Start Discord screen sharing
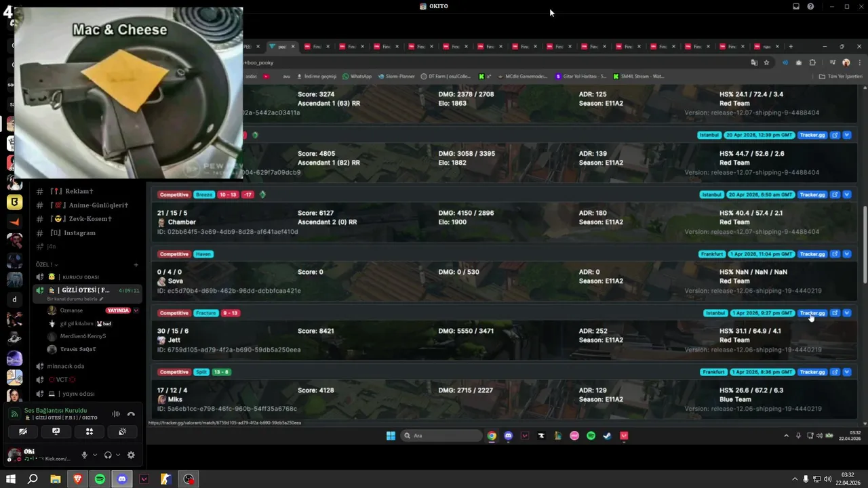This screenshot has height=488, width=868. pyautogui.click(x=56, y=431)
